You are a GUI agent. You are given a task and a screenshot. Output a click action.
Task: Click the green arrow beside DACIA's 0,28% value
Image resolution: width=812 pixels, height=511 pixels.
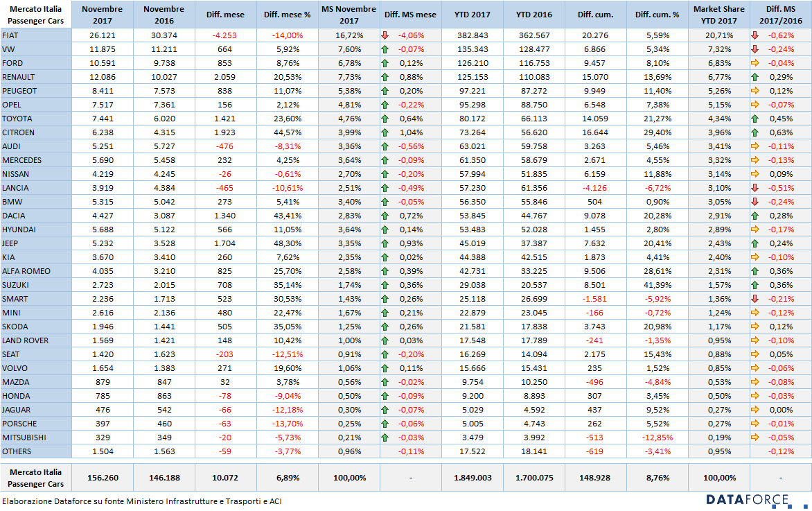point(755,216)
